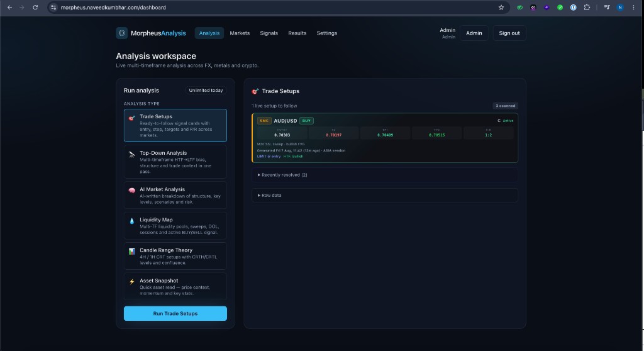Viewport: 644px width, 351px height.
Task: View site information icon in address bar
Action: [53, 8]
